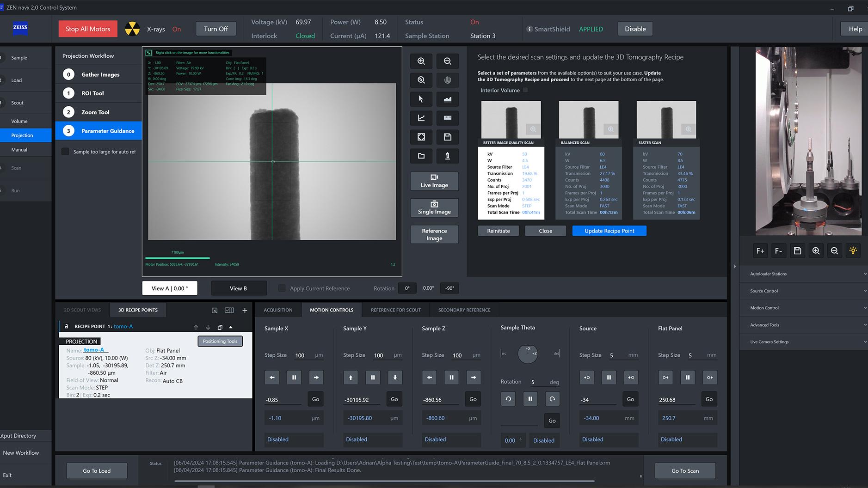Image resolution: width=868 pixels, height=488 pixels.
Task: Check Apply Current Reference
Action: (282, 288)
